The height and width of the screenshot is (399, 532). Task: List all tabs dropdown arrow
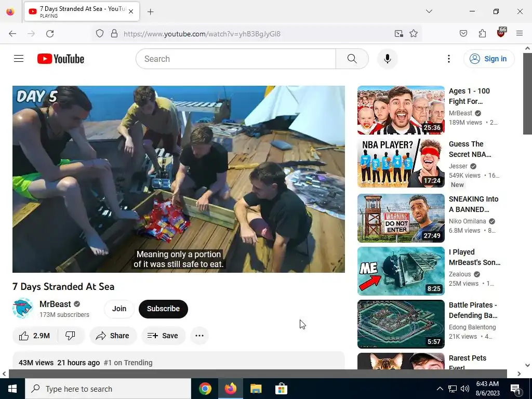tap(429, 11)
